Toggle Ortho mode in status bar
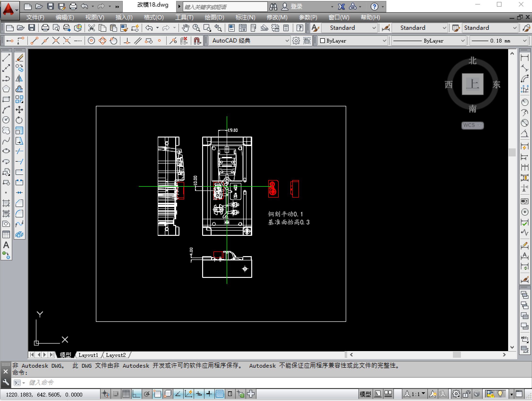 [x=136, y=394]
